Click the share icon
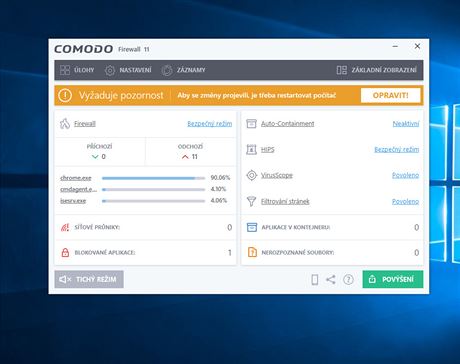 coord(331,279)
